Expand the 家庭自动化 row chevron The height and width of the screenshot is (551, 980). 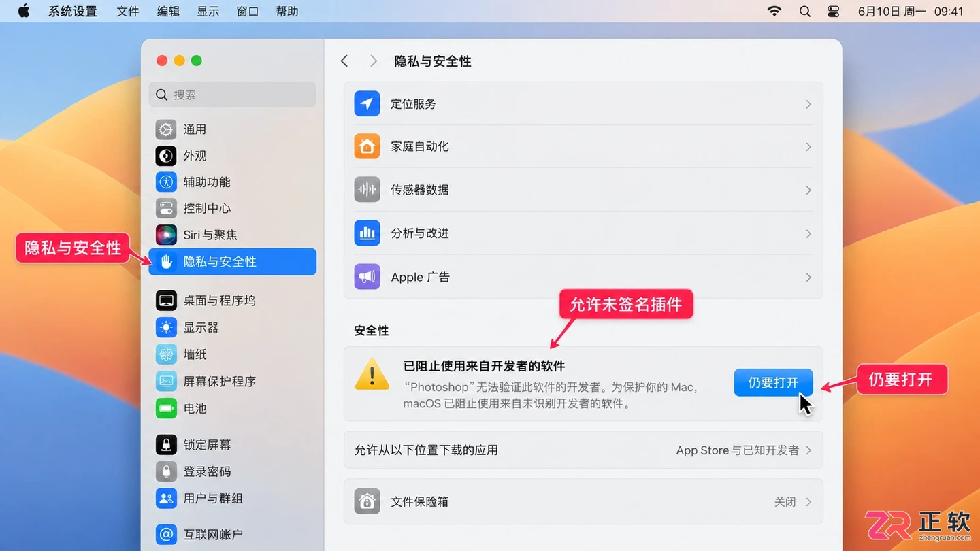[808, 147]
